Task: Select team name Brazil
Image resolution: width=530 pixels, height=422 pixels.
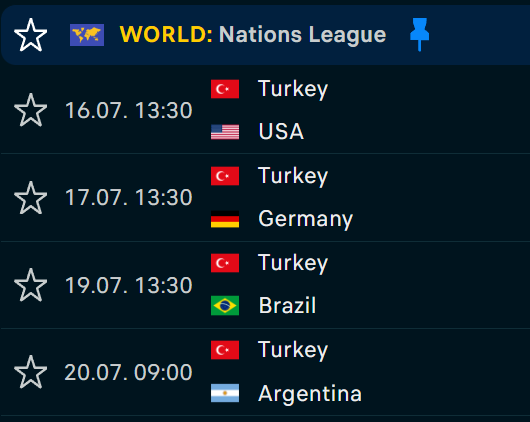Action: click(x=287, y=305)
